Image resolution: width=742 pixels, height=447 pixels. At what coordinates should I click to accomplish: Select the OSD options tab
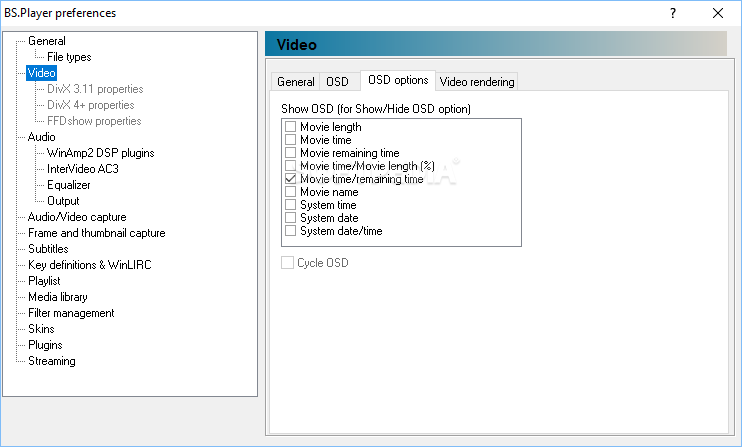[398, 80]
